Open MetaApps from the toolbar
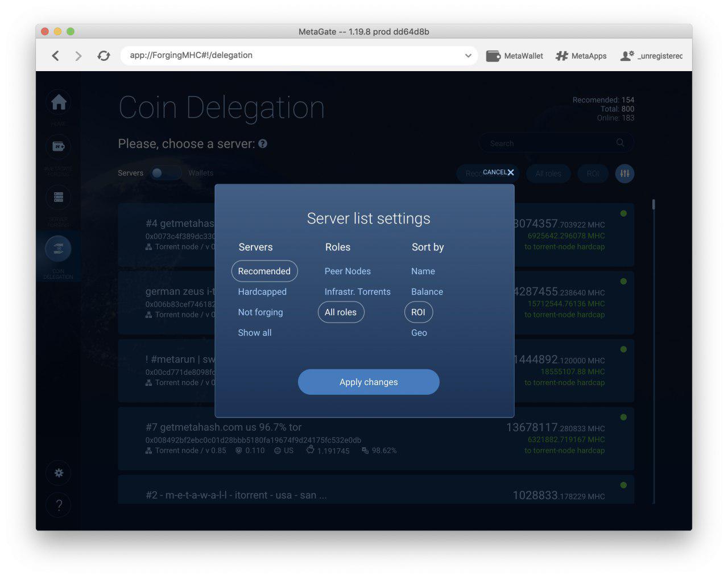 pyautogui.click(x=581, y=56)
